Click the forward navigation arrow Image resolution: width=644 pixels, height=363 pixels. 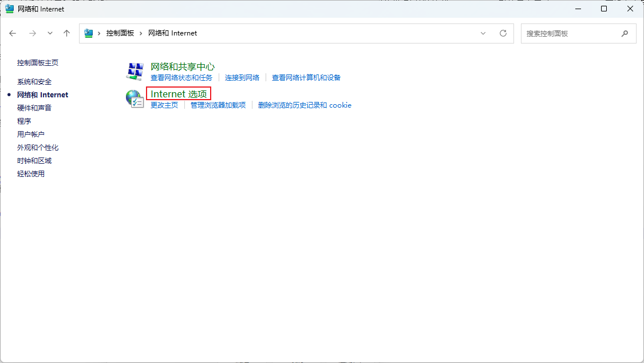click(x=33, y=33)
